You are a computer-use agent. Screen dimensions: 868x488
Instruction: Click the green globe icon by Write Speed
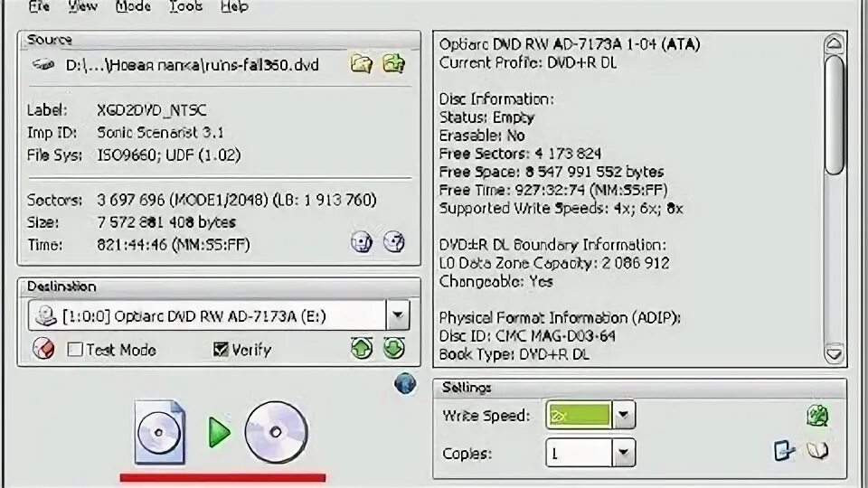pyautogui.click(x=817, y=415)
